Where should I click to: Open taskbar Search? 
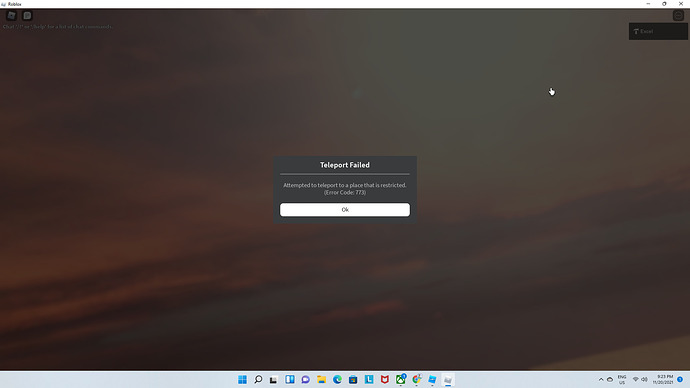(258, 380)
